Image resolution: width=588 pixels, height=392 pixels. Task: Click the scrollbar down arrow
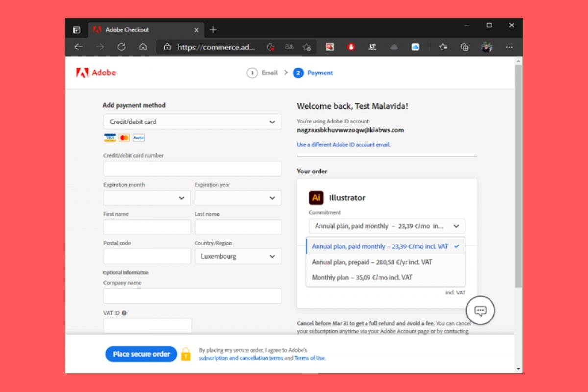pos(518,369)
